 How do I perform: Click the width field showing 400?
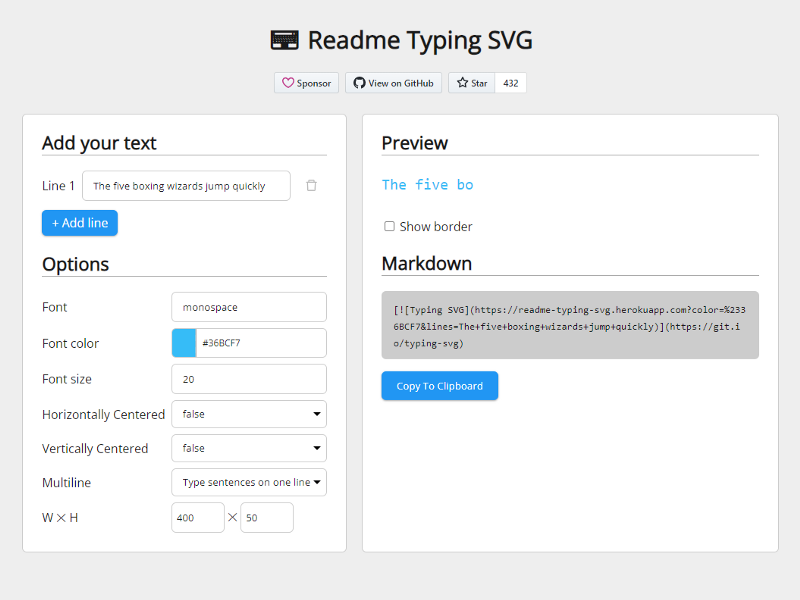pos(198,517)
